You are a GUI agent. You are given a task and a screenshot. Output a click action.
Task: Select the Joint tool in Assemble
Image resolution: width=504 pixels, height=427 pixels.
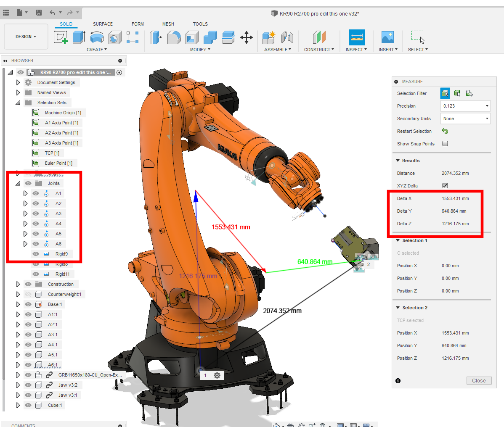287,37
